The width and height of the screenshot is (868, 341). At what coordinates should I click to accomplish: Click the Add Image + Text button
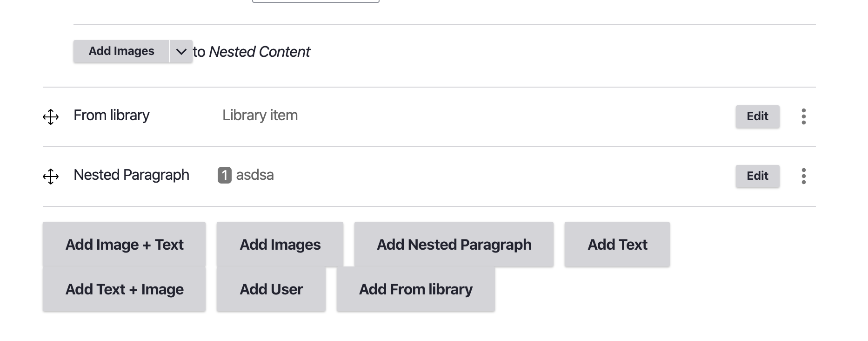tap(124, 245)
